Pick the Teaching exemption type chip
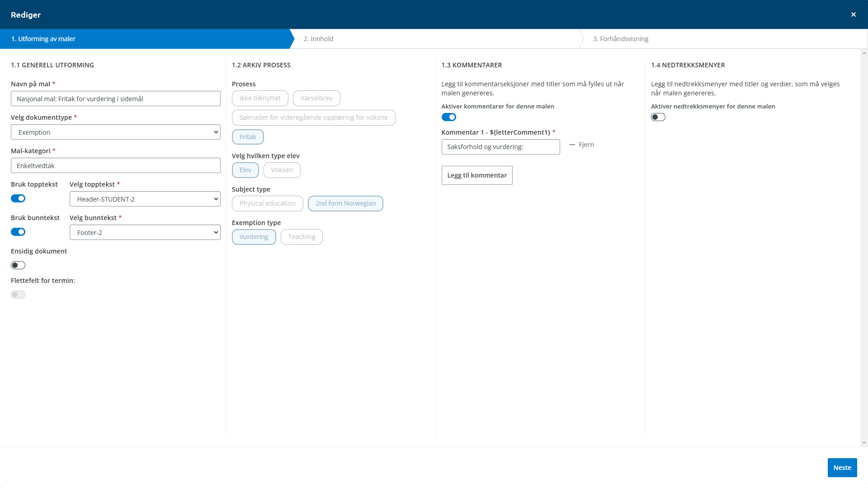The image size is (868, 488). point(302,237)
